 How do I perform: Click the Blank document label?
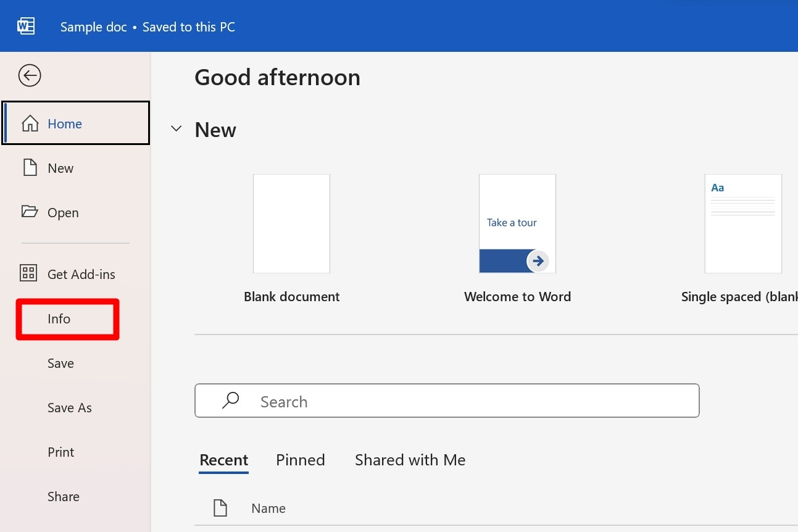pyautogui.click(x=292, y=297)
